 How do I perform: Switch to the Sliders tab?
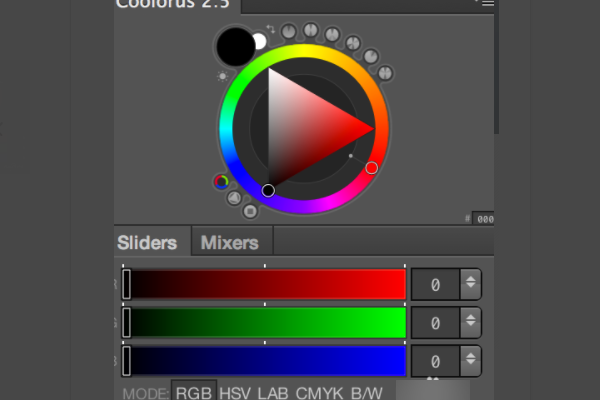click(x=147, y=242)
